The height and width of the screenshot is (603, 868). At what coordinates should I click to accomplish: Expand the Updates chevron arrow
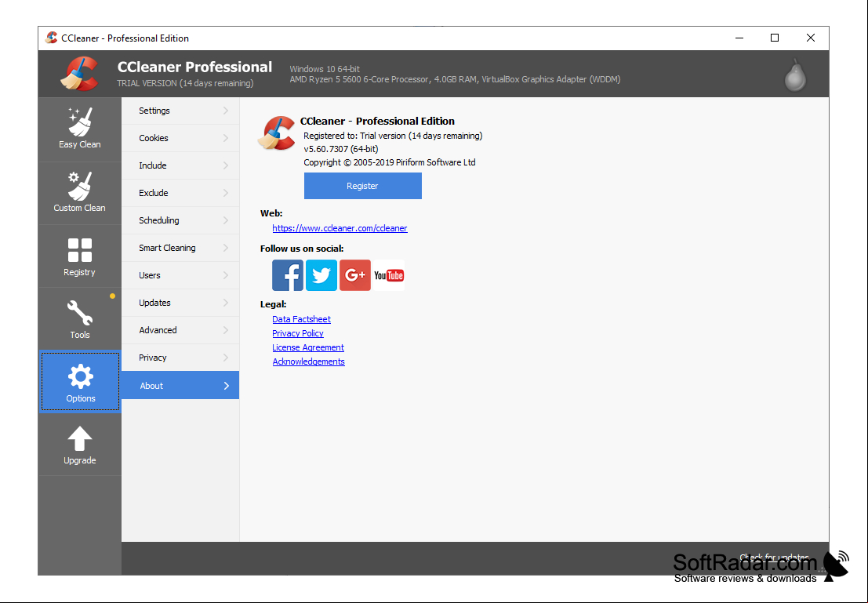(226, 303)
